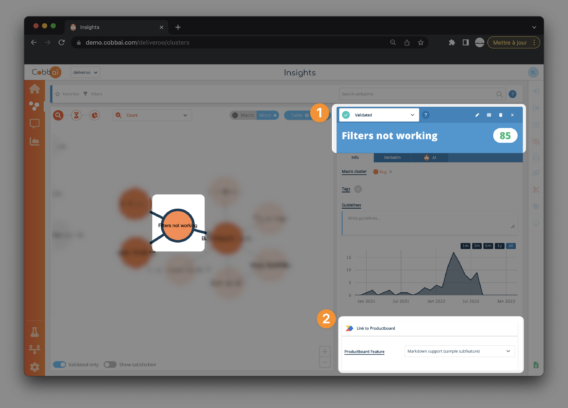568x408 pixels.
Task: Click the browser extensions puzzle icon
Action: pyautogui.click(x=452, y=43)
